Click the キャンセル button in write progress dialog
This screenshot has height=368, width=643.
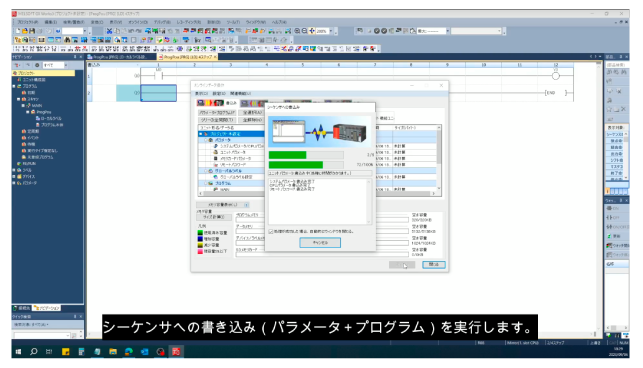[320, 243]
